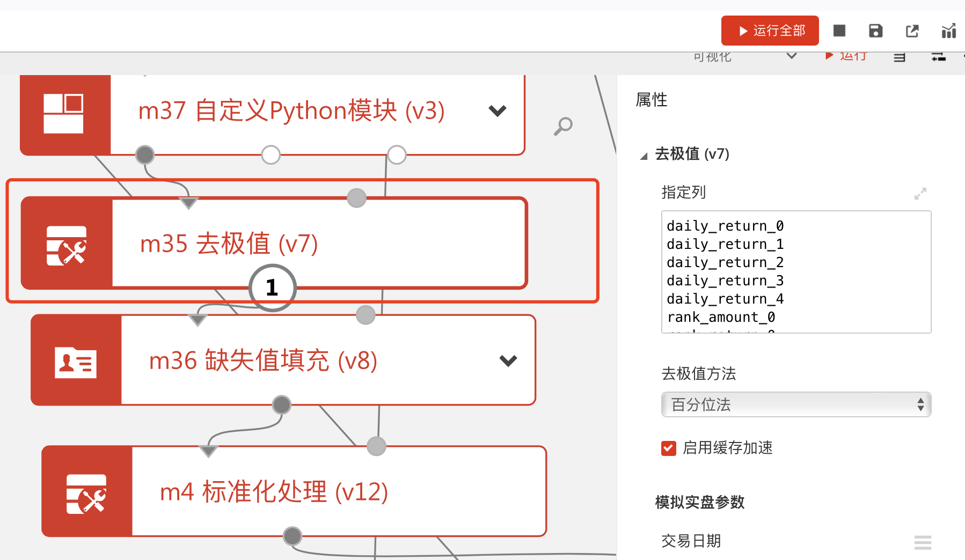Click m36's bottom dark output port
This screenshot has height=560, width=965.
[x=282, y=404]
